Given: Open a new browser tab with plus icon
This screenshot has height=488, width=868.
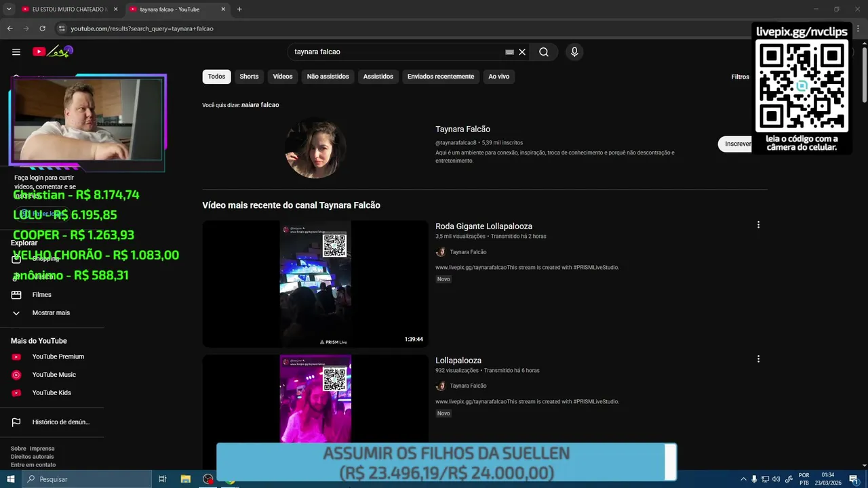Looking at the screenshot, I should [x=239, y=9].
